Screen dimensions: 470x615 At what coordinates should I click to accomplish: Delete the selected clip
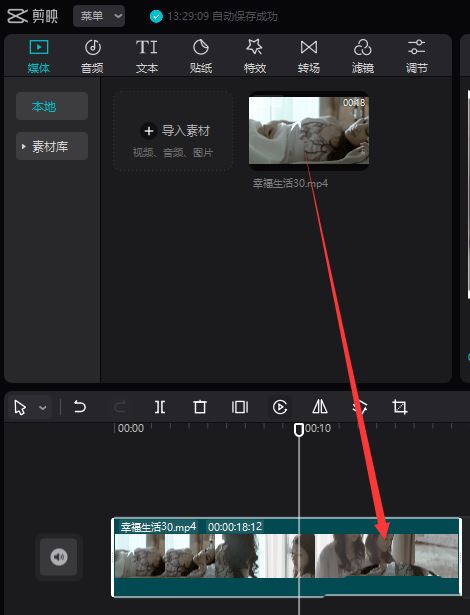coord(200,407)
